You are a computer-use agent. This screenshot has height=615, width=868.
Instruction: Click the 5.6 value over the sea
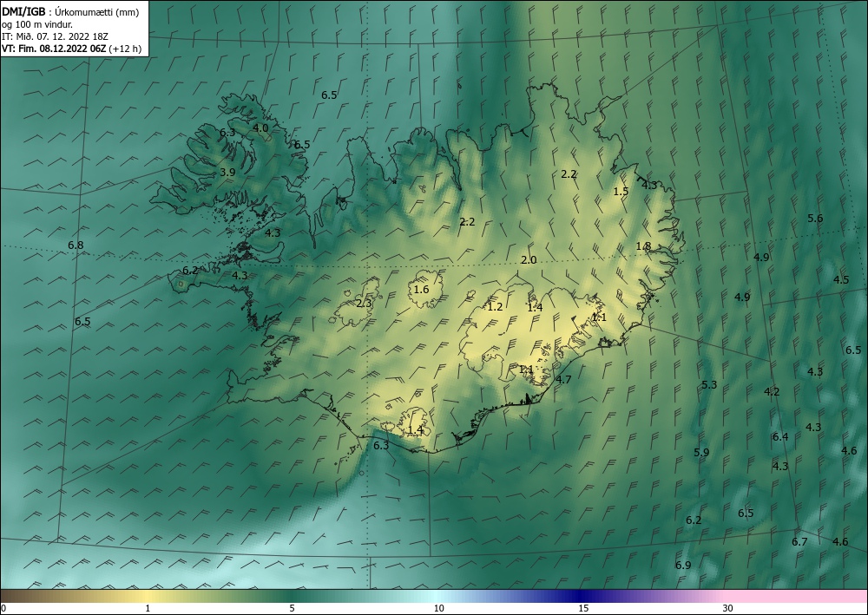[x=815, y=218]
